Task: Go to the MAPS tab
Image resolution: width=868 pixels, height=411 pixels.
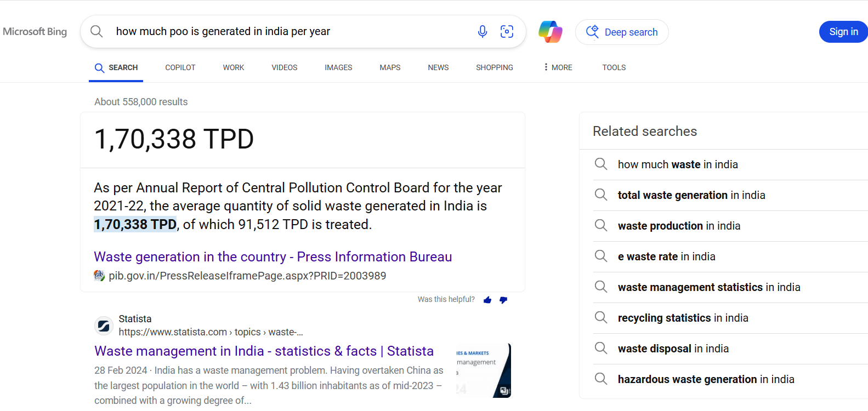Action: [x=390, y=68]
